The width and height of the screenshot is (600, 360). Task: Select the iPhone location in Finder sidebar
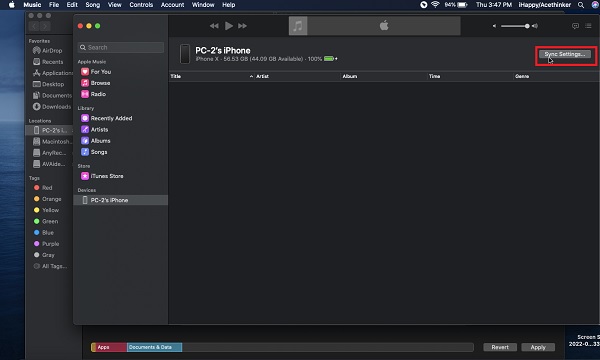49,130
